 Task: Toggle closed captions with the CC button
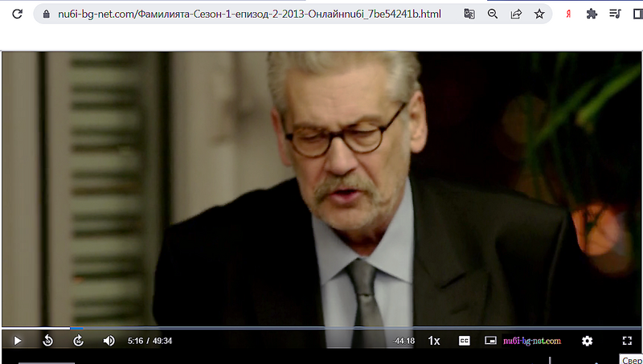(465, 341)
